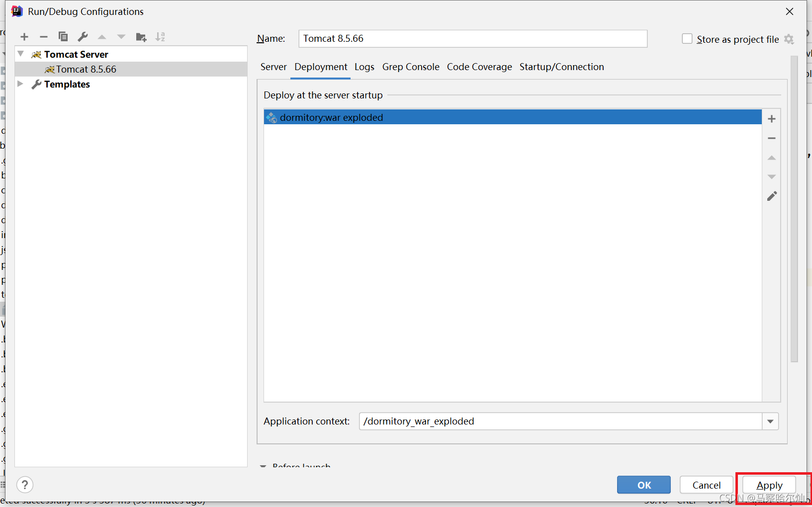Apply the configuration changes

pyautogui.click(x=769, y=485)
